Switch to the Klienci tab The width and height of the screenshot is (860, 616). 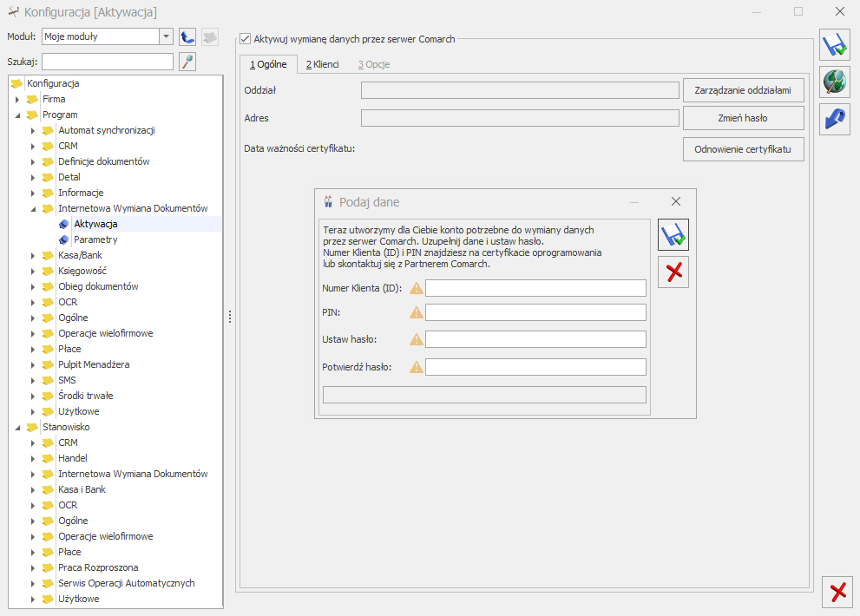tap(322, 64)
